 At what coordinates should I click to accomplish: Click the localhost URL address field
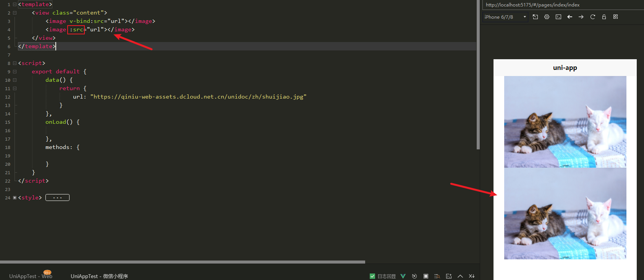coord(563,5)
